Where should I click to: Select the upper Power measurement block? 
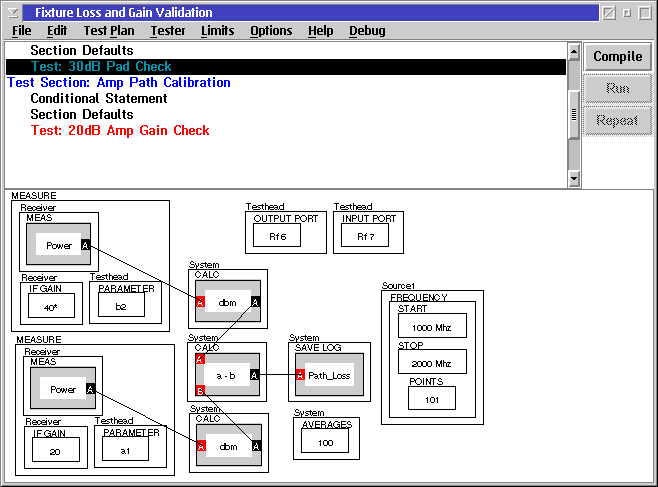click(x=58, y=244)
